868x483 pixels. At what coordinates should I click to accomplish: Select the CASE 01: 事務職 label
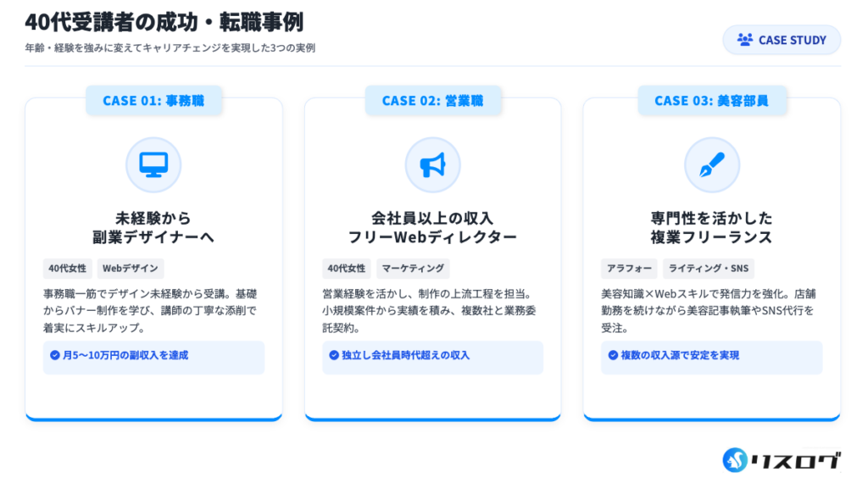point(153,101)
